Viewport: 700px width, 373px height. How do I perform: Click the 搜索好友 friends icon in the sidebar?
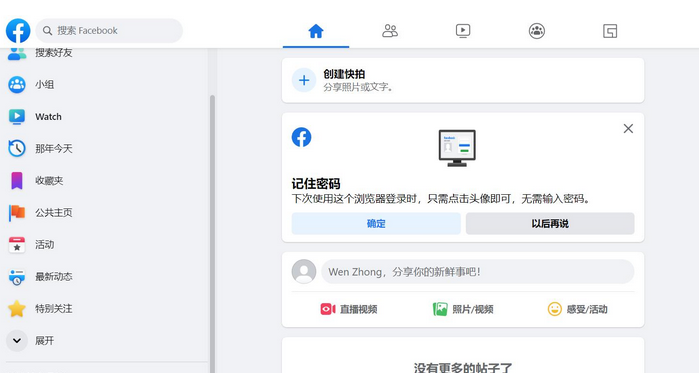17,53
